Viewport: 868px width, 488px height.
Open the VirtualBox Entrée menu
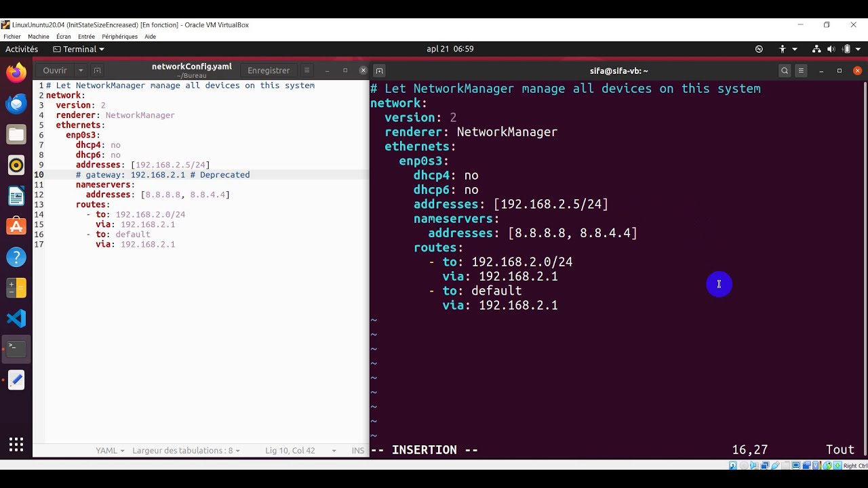coord(86,37)
